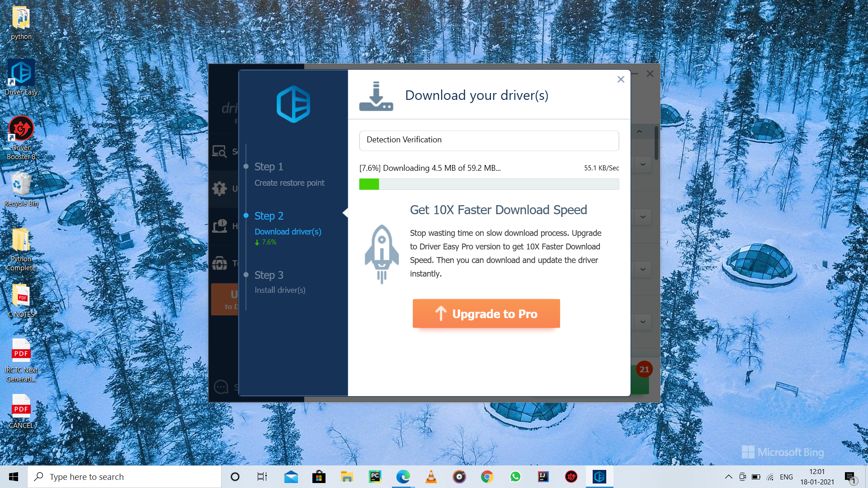Image resolution: width=868 pixels, height=488 pixels.
Task: Open Support chat icon in Driver Easy sidebar
Action: [x=221, y=387]
